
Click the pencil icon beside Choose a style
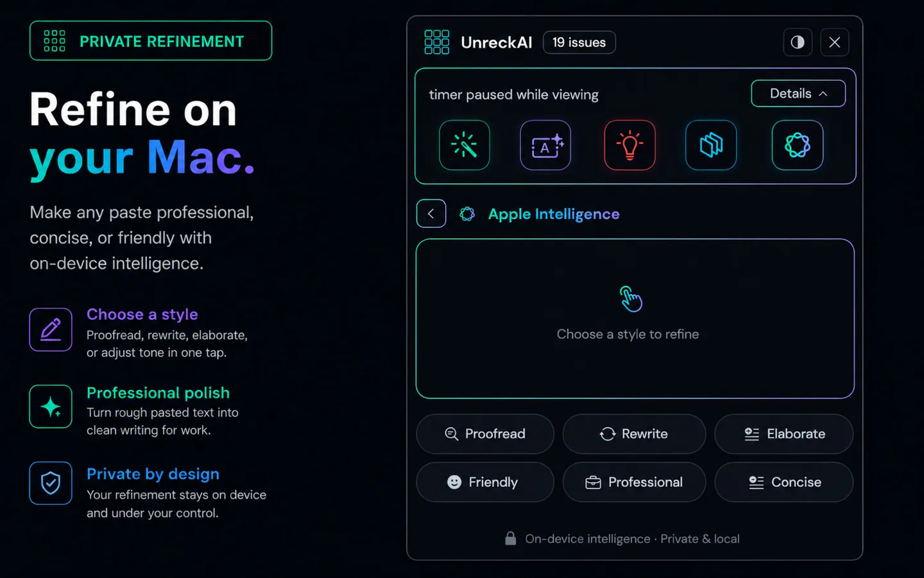[x=51, y=329]
